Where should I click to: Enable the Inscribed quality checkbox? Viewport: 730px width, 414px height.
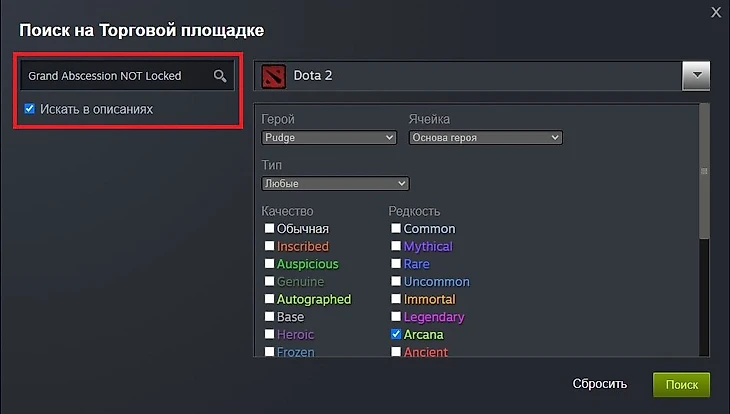pos(269,246)
